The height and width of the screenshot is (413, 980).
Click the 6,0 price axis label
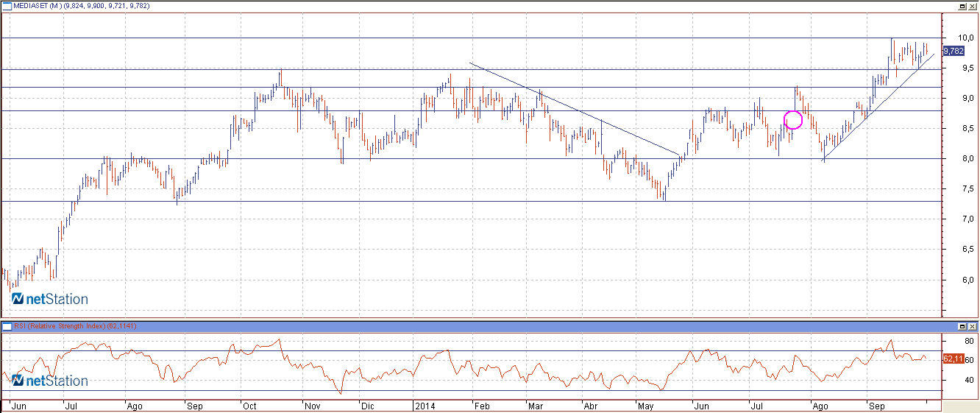coord(967,280)
